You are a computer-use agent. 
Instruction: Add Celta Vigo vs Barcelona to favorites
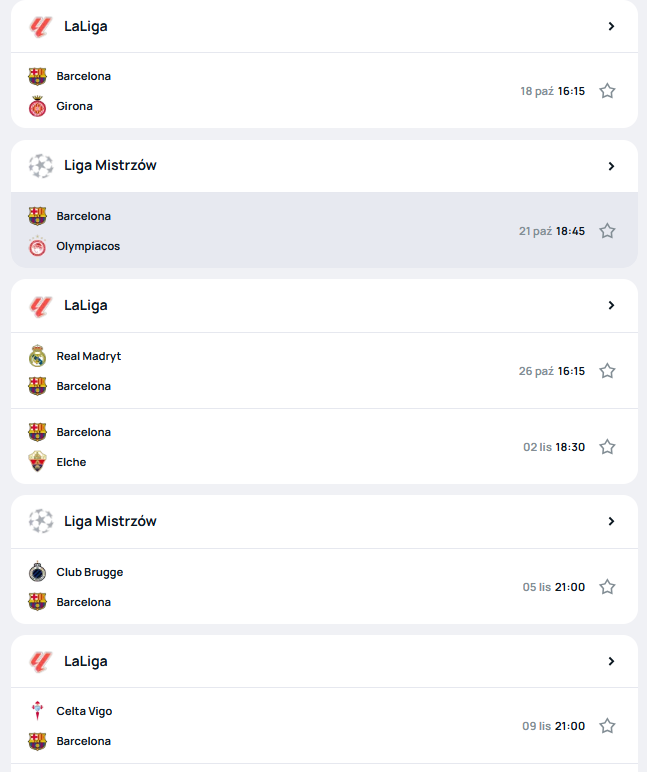pyautogui.click(x=607, y=726)
